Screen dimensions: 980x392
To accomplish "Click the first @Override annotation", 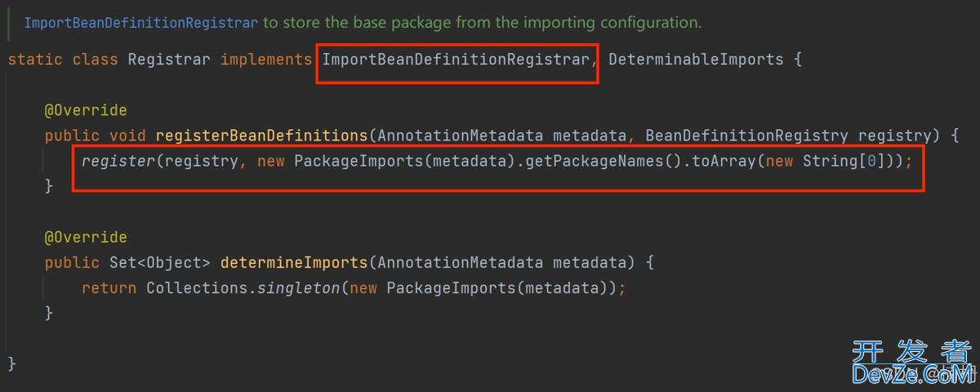I will pos(86,110).
